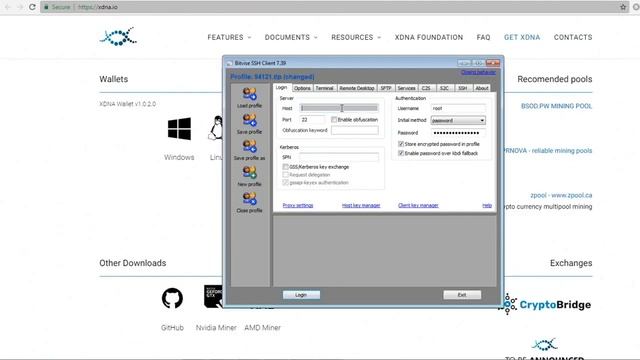Open the Remote Desktop tab

tap(357, 88)
